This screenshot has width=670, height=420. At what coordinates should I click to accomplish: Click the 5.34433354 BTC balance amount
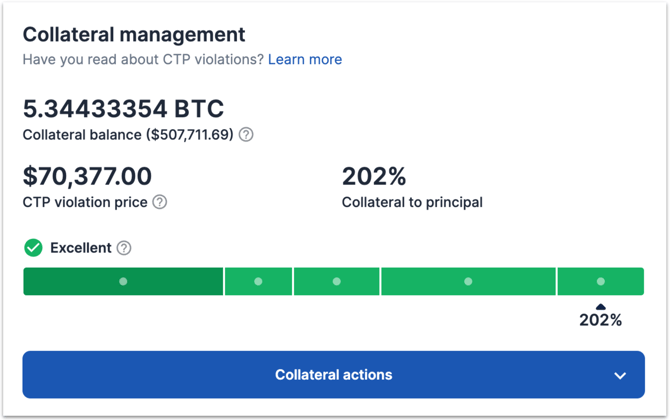click(x=123, y=108)
